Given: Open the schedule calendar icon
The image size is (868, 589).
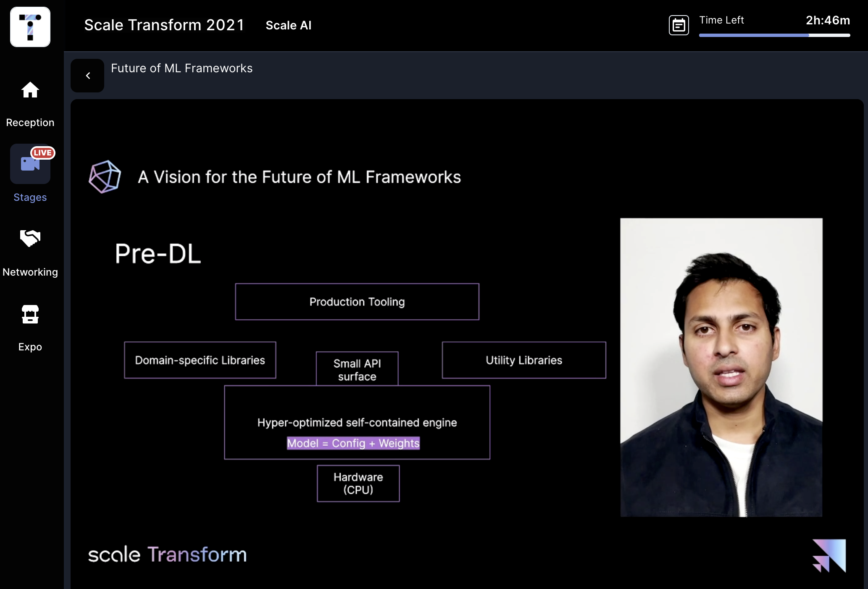Looking at the screenshot, I should 679,25.
